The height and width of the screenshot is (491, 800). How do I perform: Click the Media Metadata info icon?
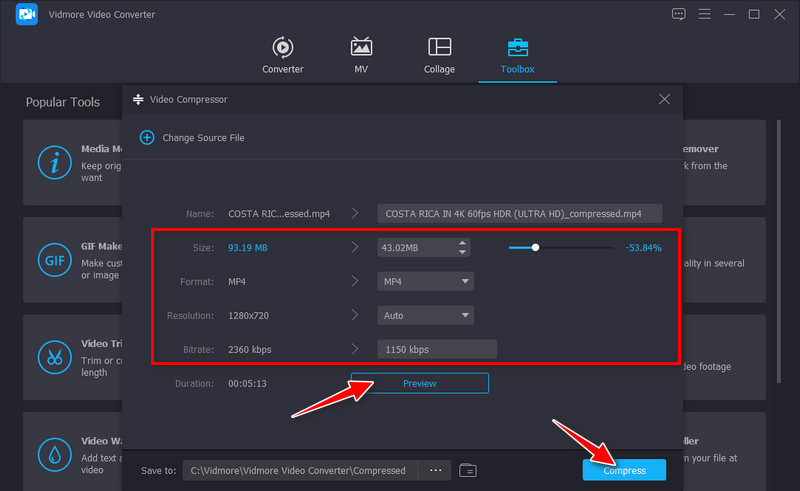point(53,162)
